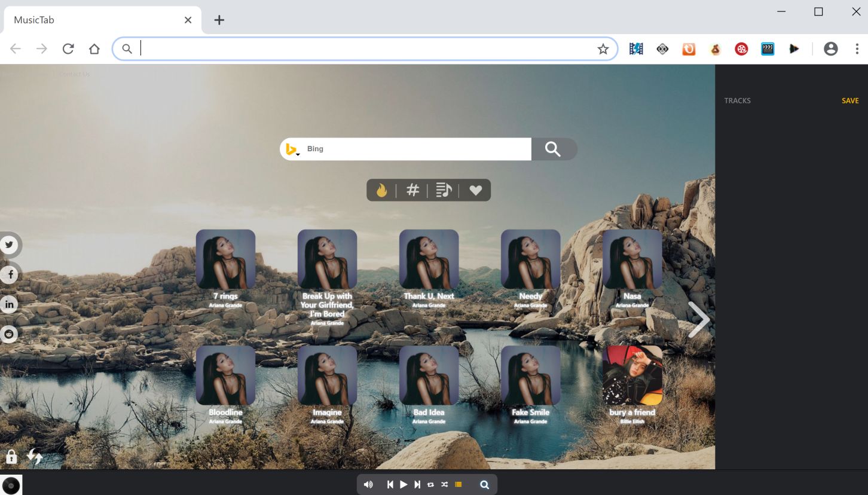Show favorites with the heart icon
The width and height of the screenshot is (868, 495).
pos(475,190)
